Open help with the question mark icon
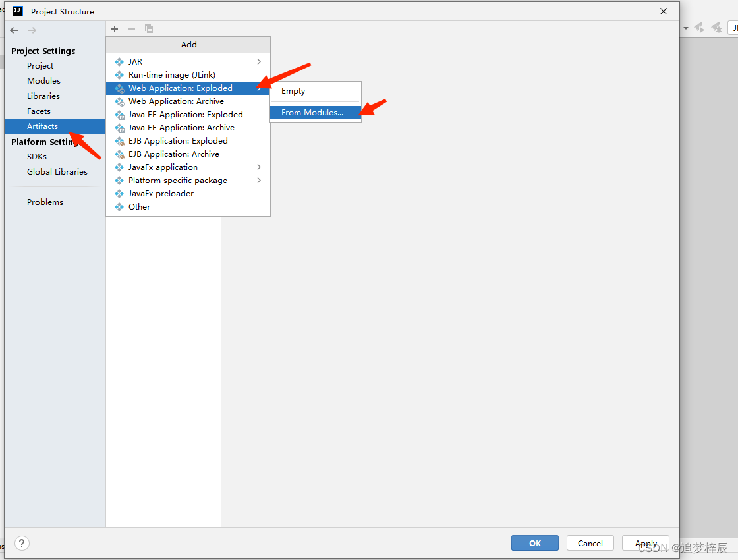 22,543
